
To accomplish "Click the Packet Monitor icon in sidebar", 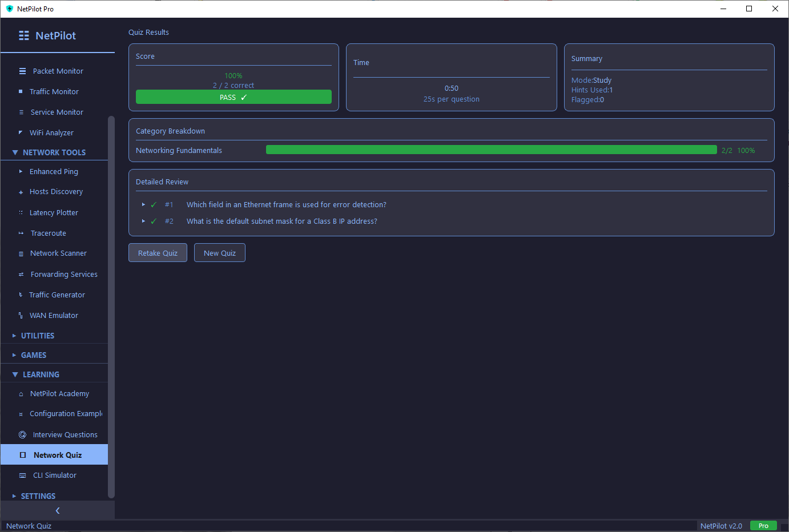I will click(x=22, y=71).
